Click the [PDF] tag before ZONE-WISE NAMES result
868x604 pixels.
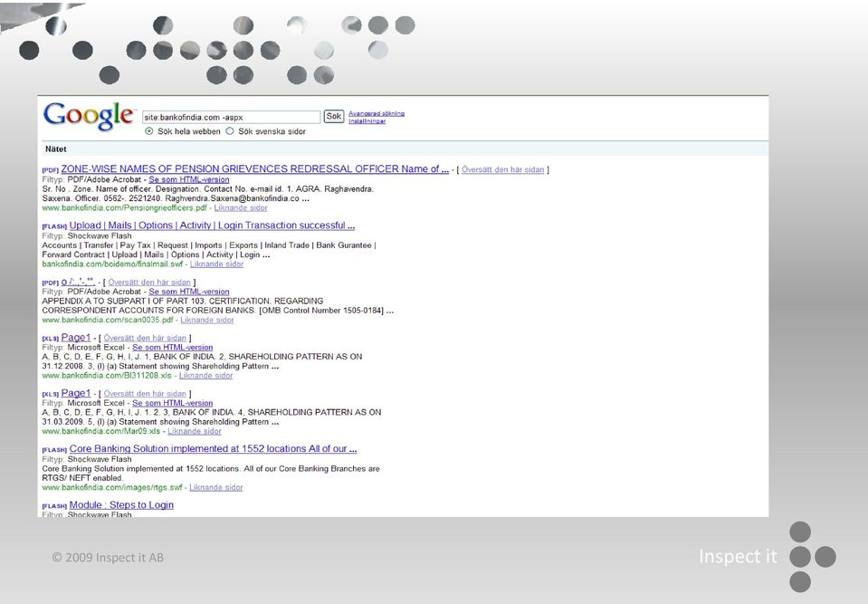[51, 170]
